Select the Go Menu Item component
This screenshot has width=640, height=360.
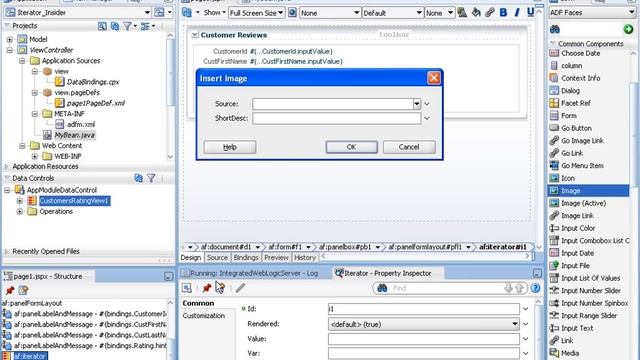582,166
